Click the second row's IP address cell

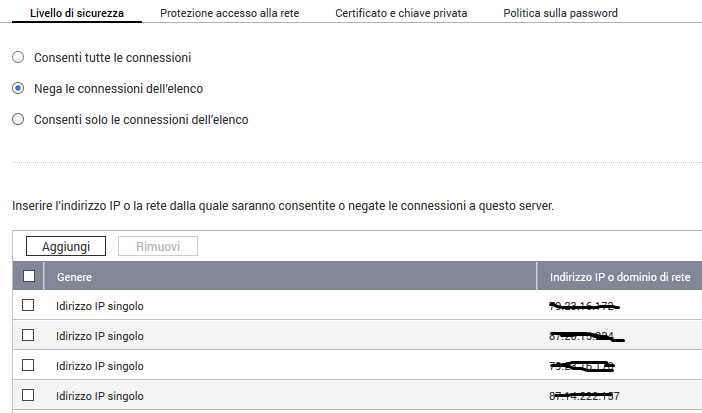pyautogui.click(x=584, y=336)
